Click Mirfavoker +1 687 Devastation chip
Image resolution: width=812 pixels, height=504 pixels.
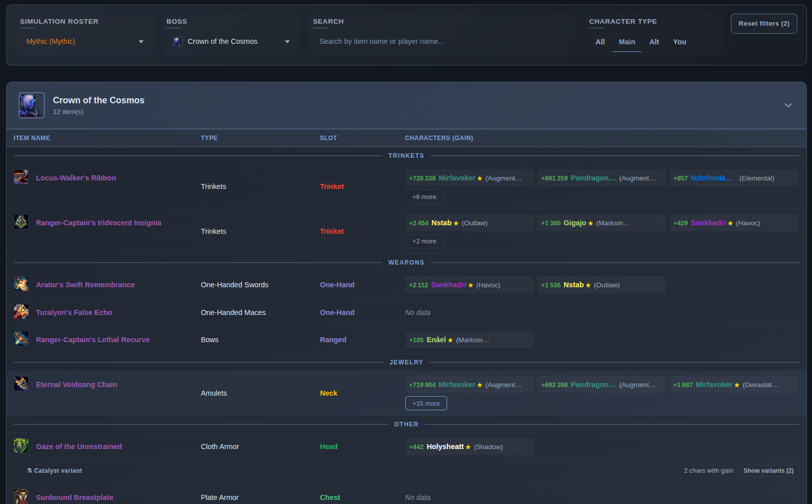pos(733,385)
